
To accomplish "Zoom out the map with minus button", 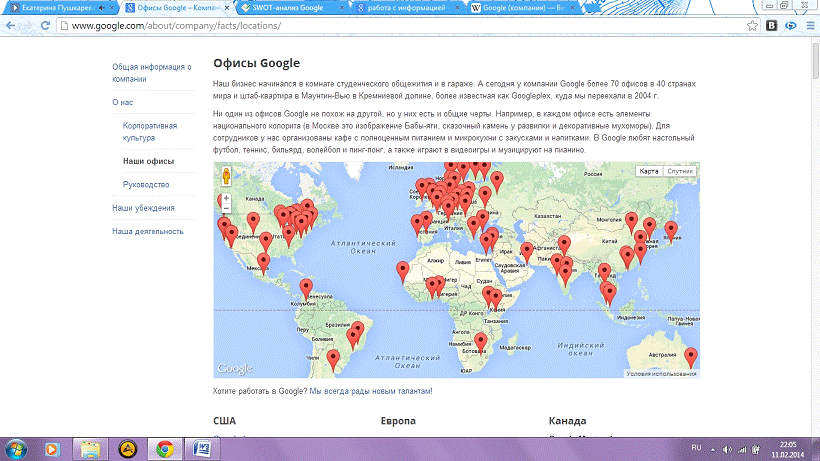I will [x=226, y=209].
